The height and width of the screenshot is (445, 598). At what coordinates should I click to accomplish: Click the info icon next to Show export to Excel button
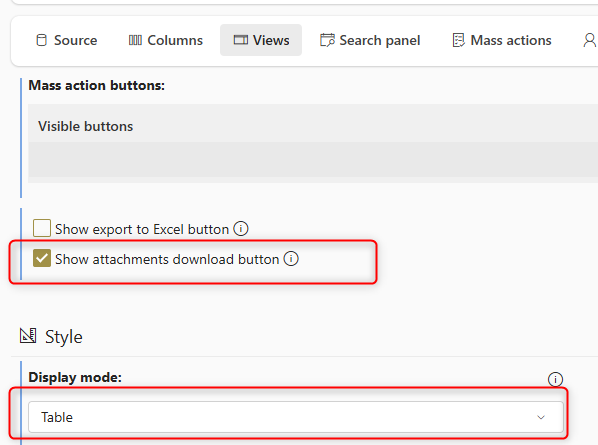tap(241, 228)
